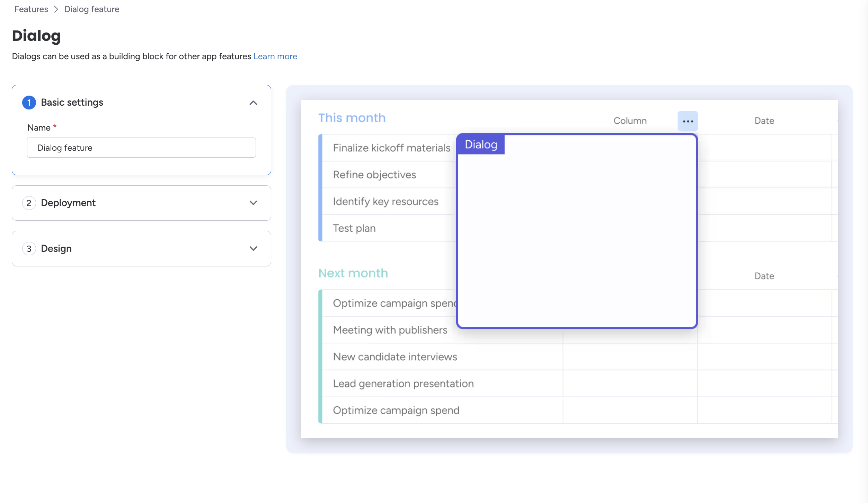Click step 3 number circle

[29, 249]
